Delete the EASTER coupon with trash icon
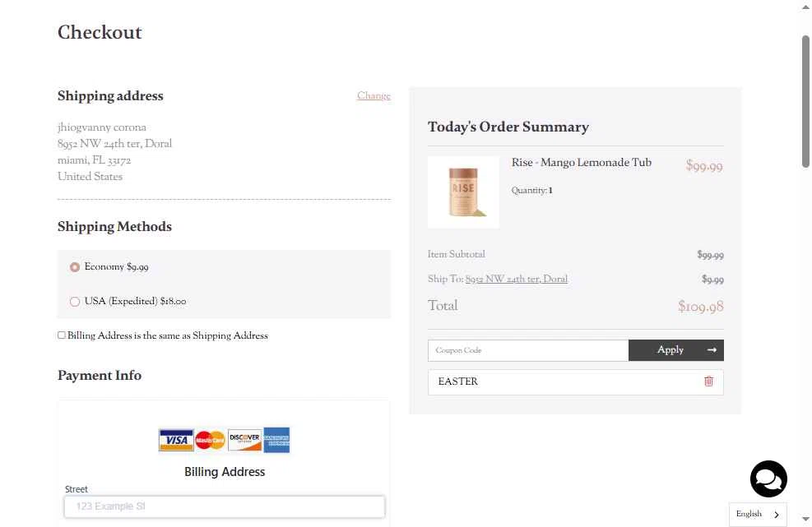The image size is (812, 527). tap(708, 381)
